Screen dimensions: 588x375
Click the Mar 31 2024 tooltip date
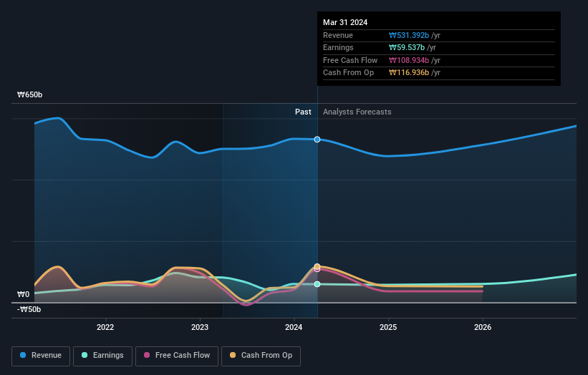click(x=345, y=22)
